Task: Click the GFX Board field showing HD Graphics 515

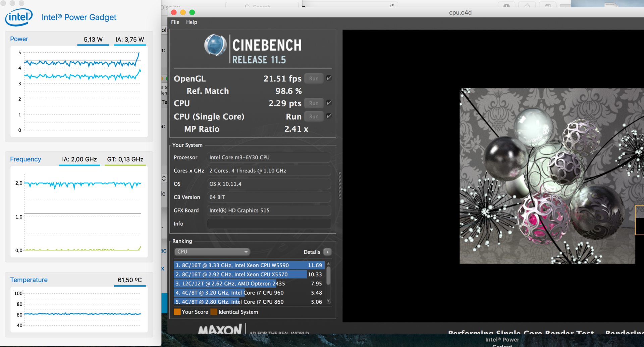Action: pyautogui.click(x=269, y=210)
